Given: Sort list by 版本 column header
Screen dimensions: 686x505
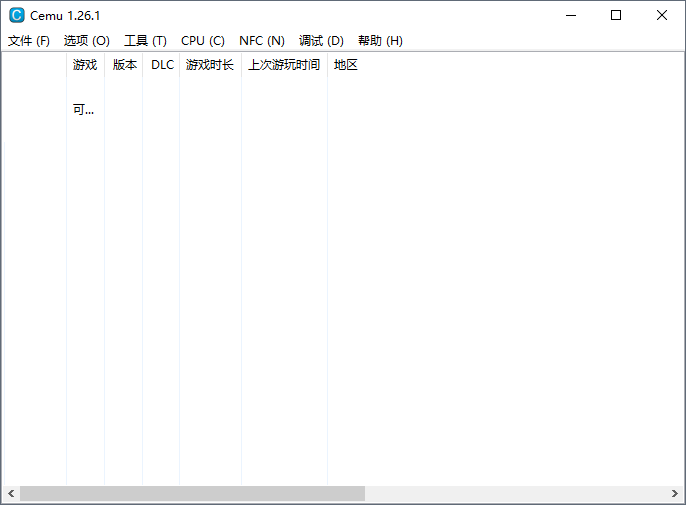Looking at the screenshot, I should pos(124,65).
